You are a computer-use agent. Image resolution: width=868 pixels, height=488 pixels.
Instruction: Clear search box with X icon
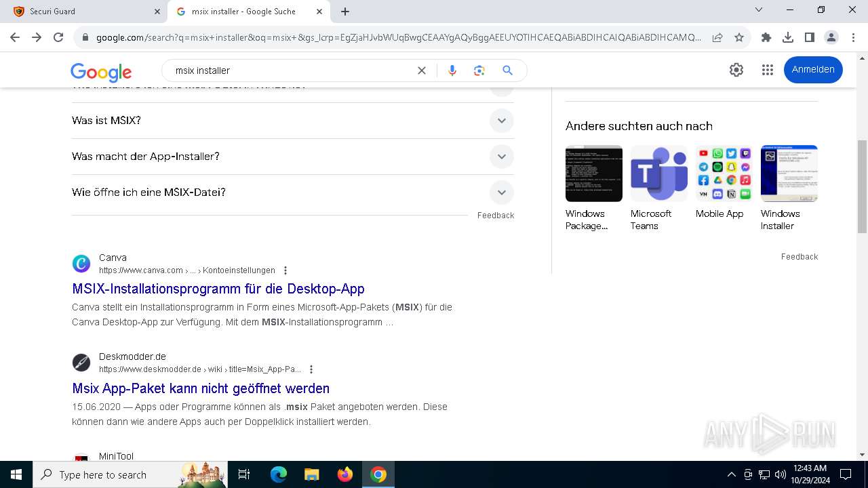tap(422, 70)
